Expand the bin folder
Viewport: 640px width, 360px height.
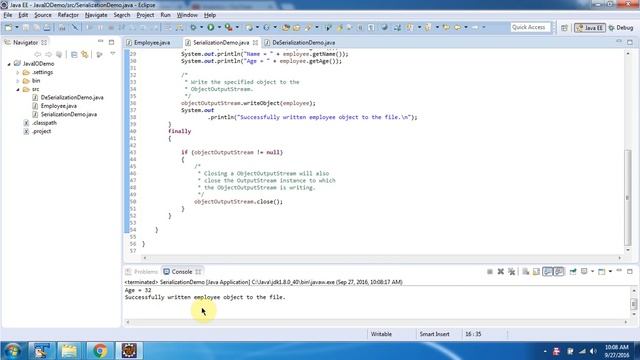click(18, 81)
